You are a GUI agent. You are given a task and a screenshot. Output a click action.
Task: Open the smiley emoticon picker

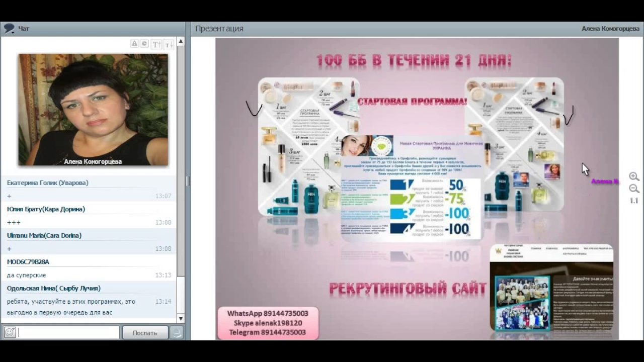10,332
